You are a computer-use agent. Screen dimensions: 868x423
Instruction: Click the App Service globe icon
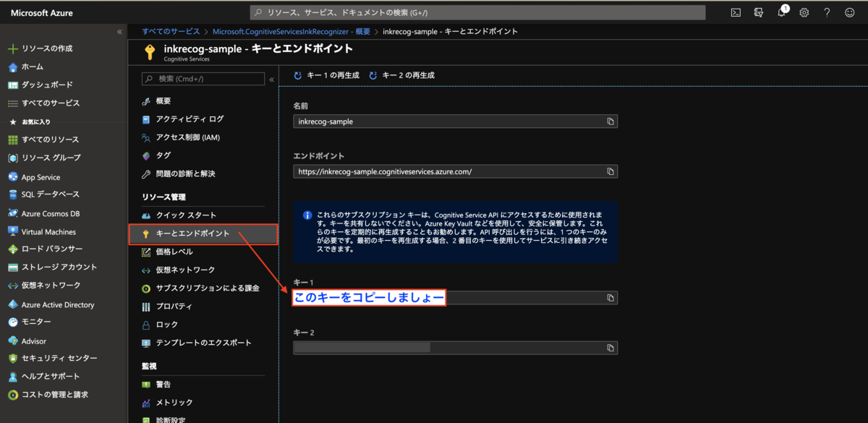pos(12,176)
